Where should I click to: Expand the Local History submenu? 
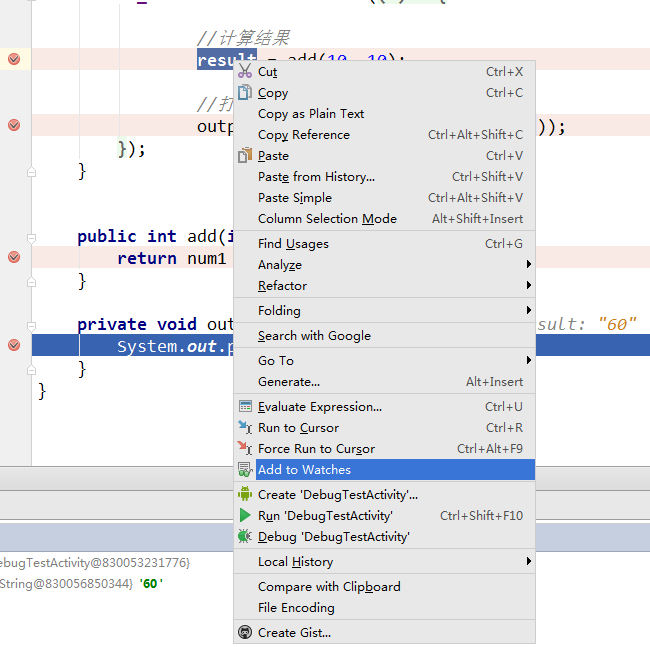[384, 562]
